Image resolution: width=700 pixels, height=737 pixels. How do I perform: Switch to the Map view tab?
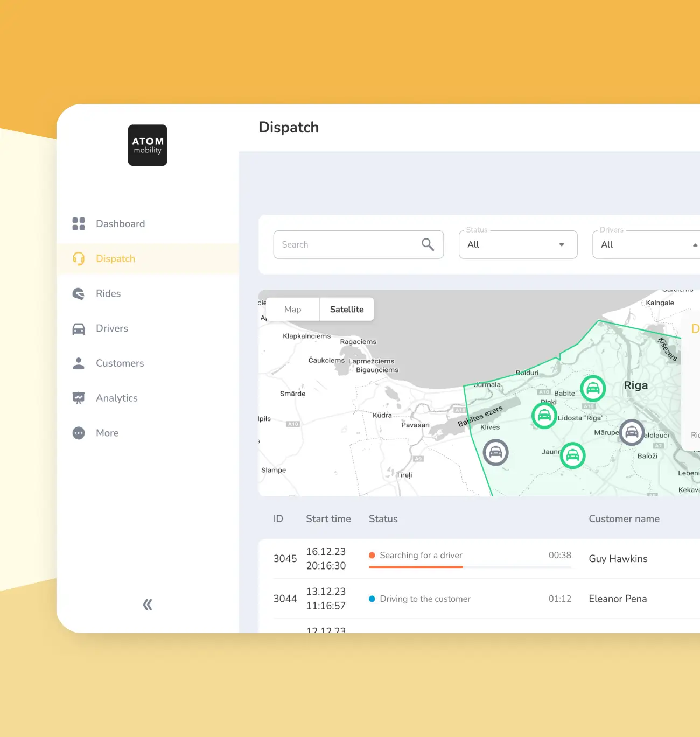(292, 309)
